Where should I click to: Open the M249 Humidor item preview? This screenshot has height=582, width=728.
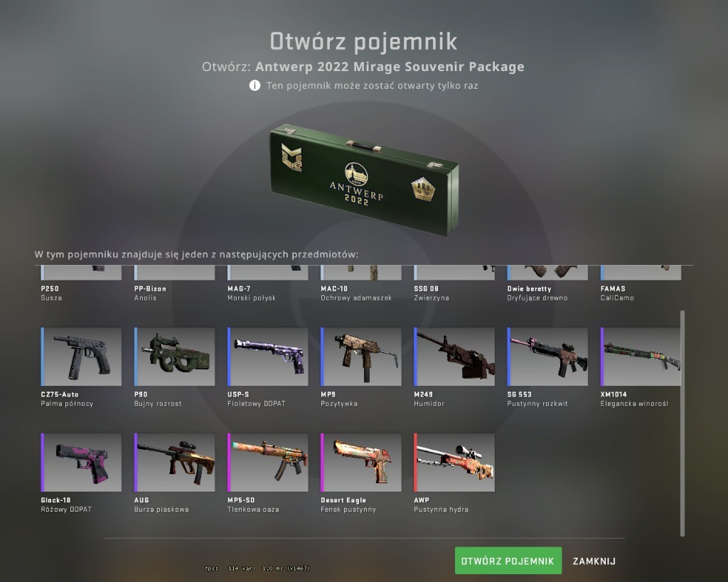454,357
